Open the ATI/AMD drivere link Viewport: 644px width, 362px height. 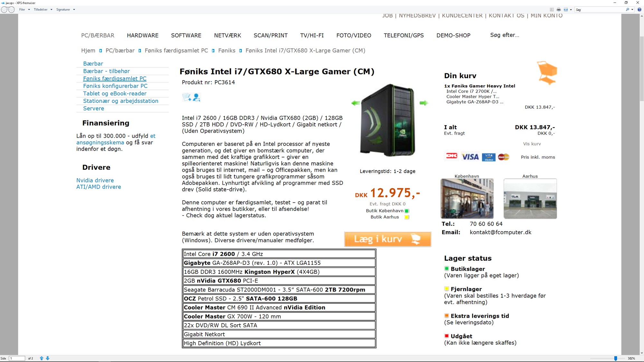pos(99,187)
